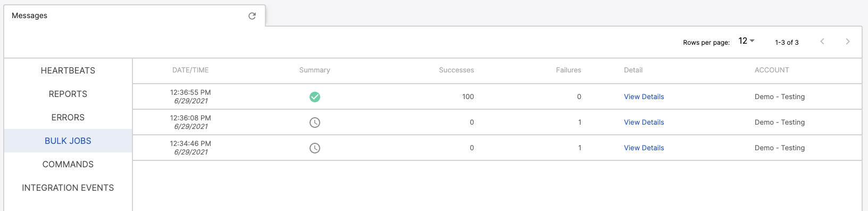868x211 pixels.
Task: Click the Successes column header
Action: pos(456,70)
